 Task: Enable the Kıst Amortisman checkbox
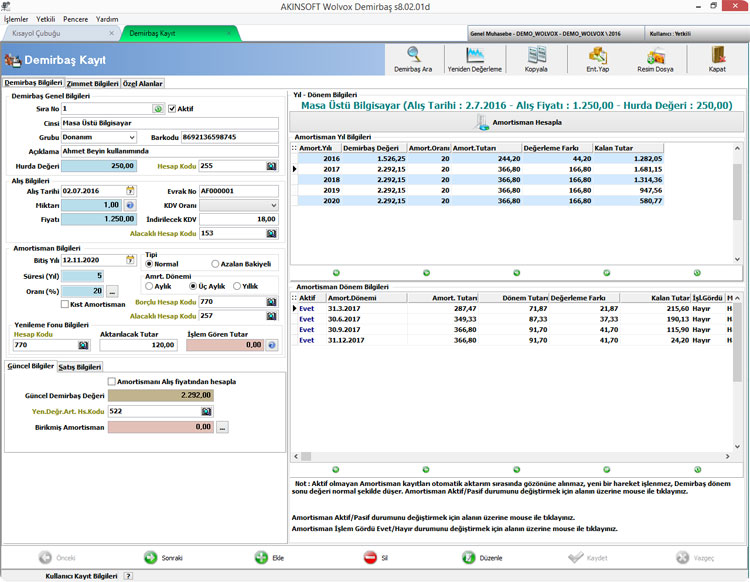[65, 304]
